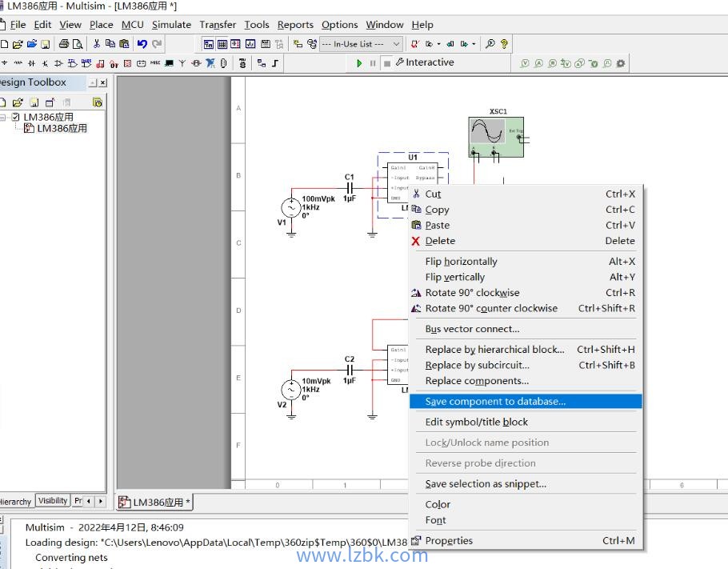Screen dimensions: 728x569
Task: Open the forward annotate dropdown arrow
Action: point(474,44)
